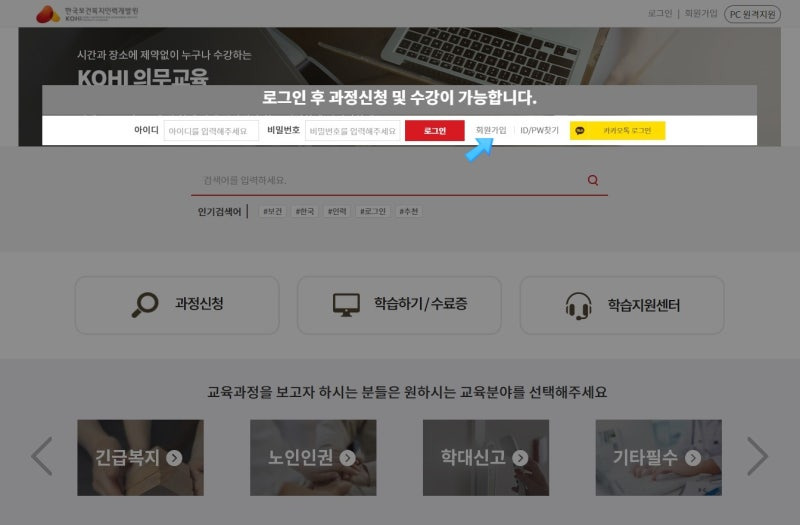The image size is (800, 525).
Task: Click the yellow 카카오톡 로그인 button
Action: coord(617,131)
